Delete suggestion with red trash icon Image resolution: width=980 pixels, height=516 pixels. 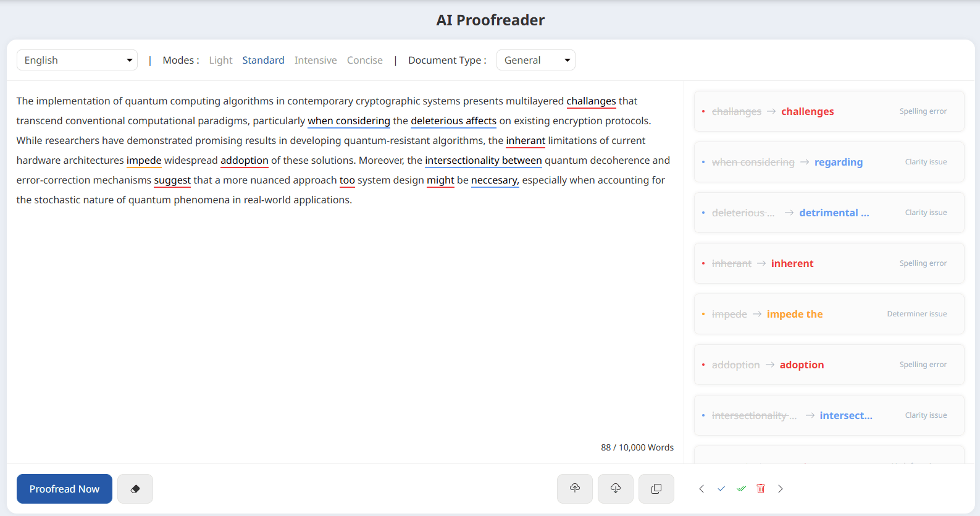(761, 489)
